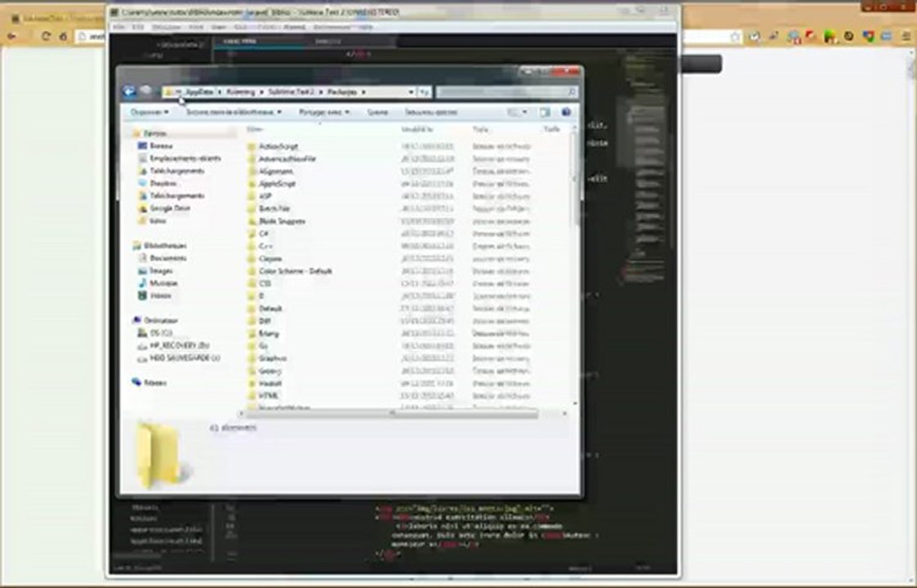Go back in the Explorer window
This screenshot has width=917, height=588.
[x=129, y=91]
